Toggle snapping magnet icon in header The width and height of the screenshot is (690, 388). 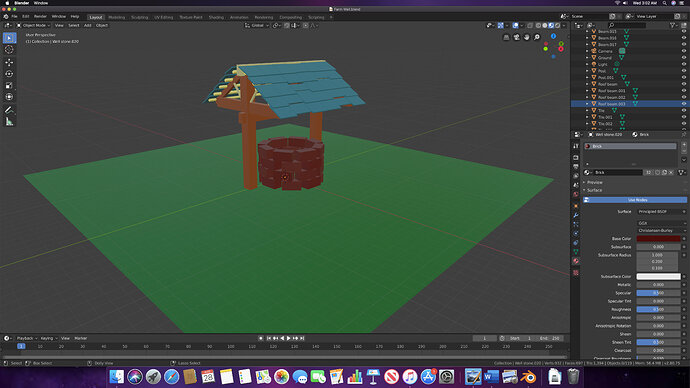287,26
